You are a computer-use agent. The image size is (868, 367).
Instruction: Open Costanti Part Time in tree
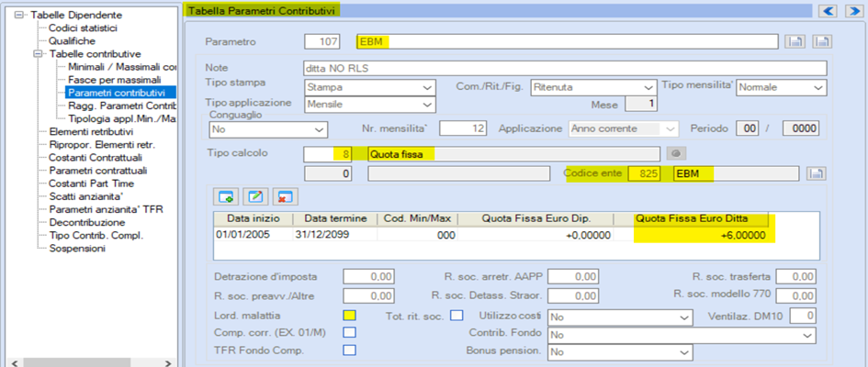click(91, 183)
